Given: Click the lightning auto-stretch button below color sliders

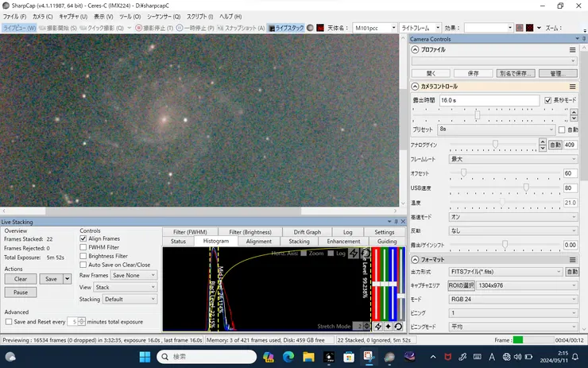Looking at the screenshot, I should [x=378, y=327].
